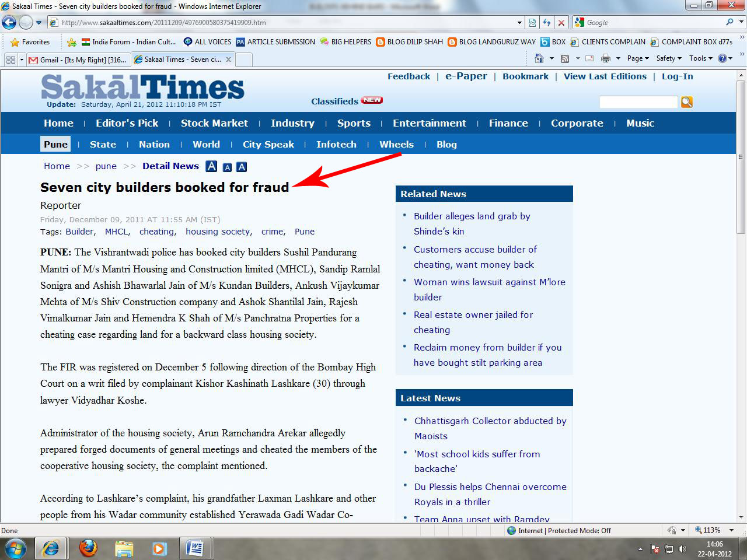Switch to the Gmail browser tab
Image resolution: width=747 pixels, height=560 pixels.
78,60
